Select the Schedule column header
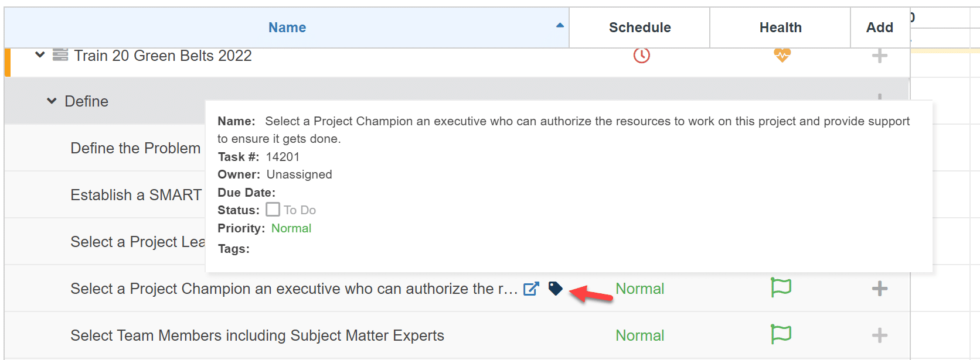This screenshot has width=980, height=360. [639, 27]
